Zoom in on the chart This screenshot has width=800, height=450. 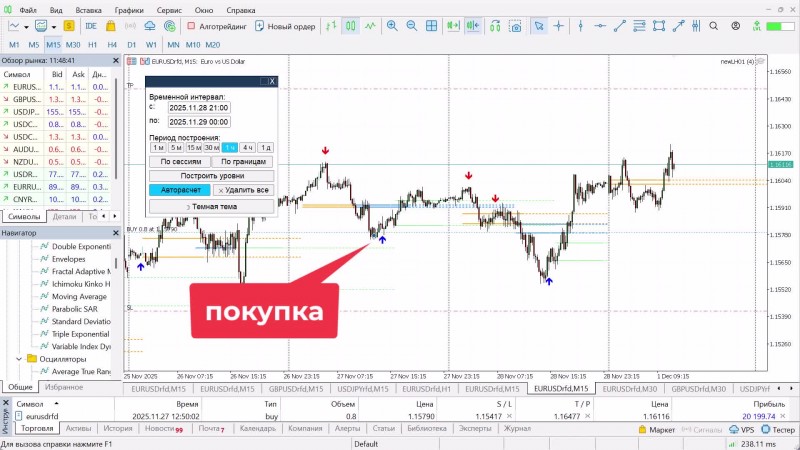coord(392,26)
